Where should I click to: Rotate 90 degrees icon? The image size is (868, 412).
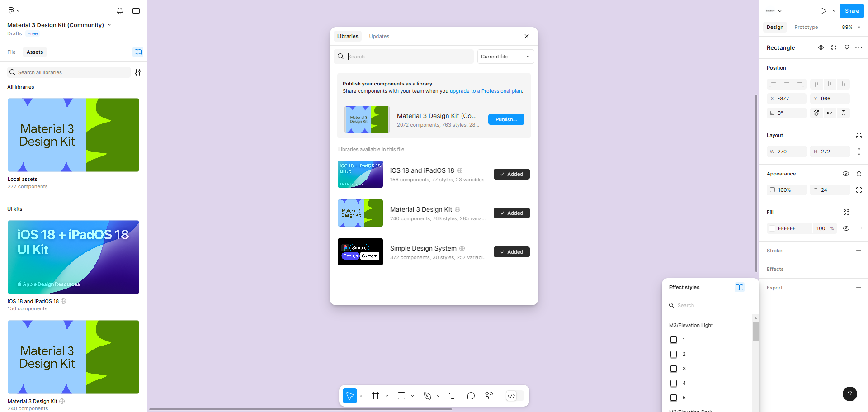coord(816,113)
